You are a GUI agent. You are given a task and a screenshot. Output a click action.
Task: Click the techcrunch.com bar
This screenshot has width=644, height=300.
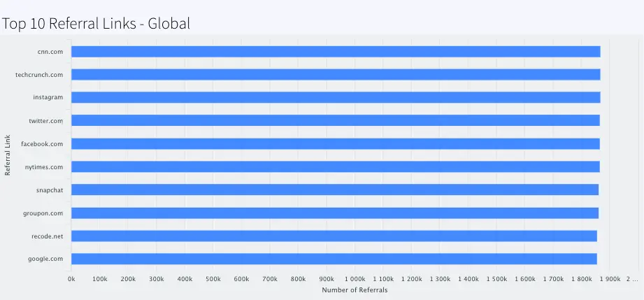tap(336, 75)
